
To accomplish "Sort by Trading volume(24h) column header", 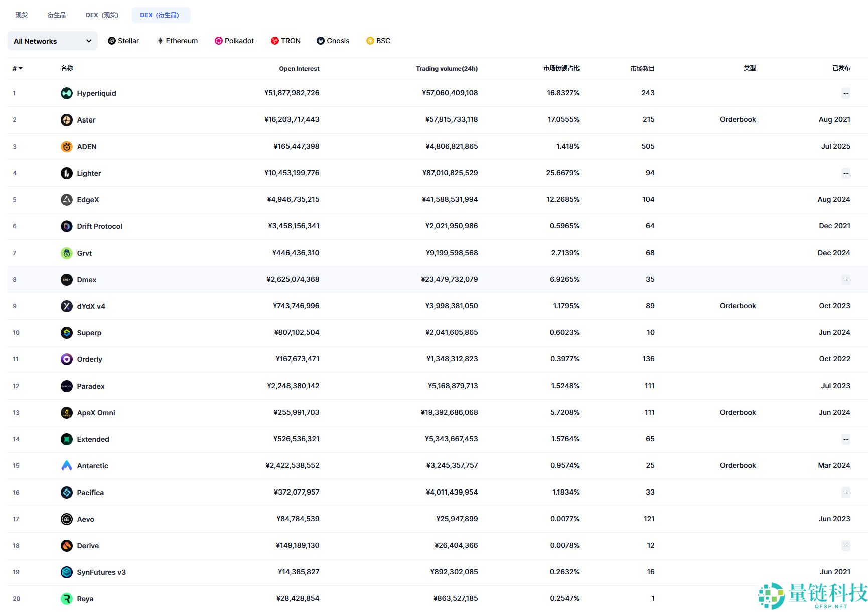I will [x=447, y=69].
